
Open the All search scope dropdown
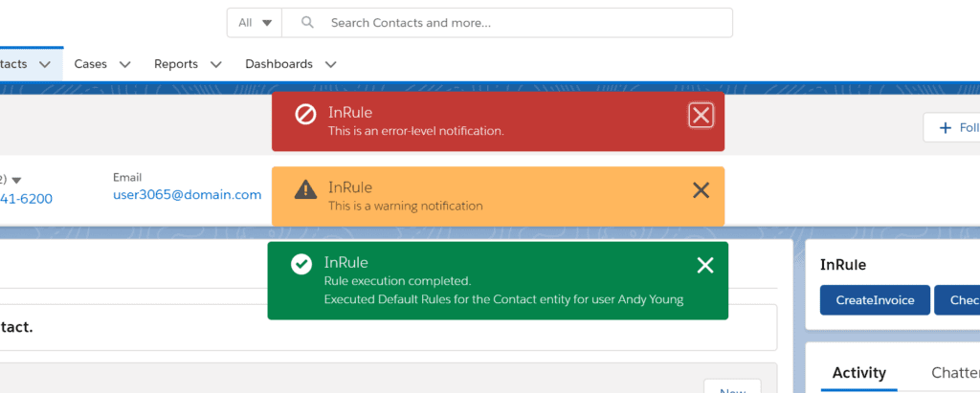(256, 23)
